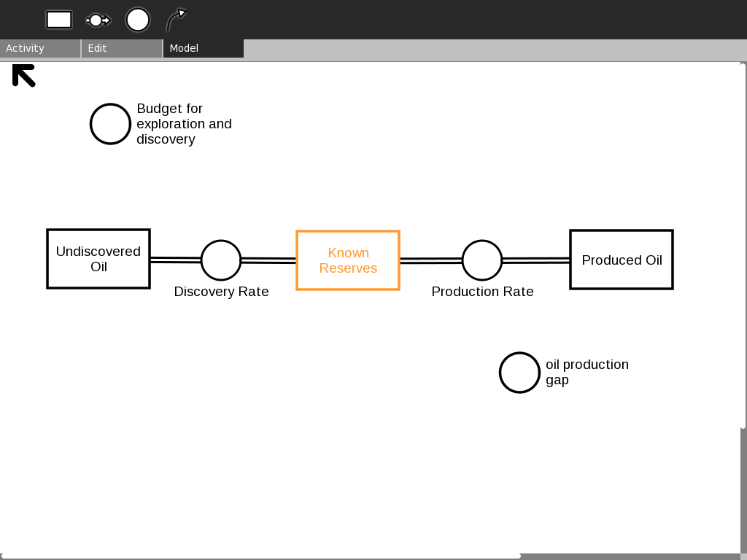The image size is (747, 560).
Task: Select the Budget for exploration variable circle
Action: (x=110, y=124)
